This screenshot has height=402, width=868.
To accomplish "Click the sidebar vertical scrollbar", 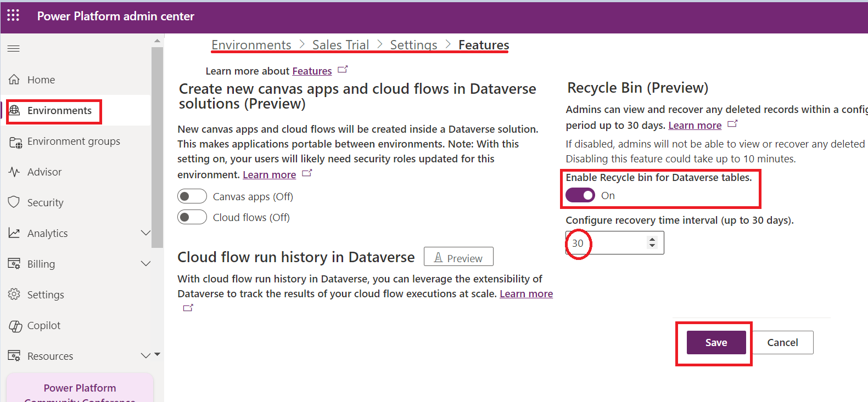I will coord(157,147).
